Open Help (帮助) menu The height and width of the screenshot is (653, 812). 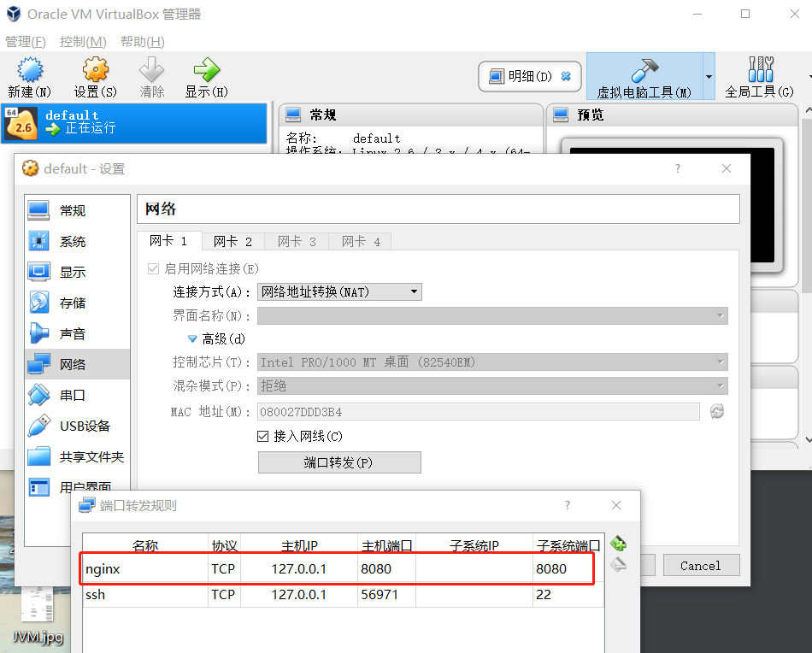(x=143, y=41)
